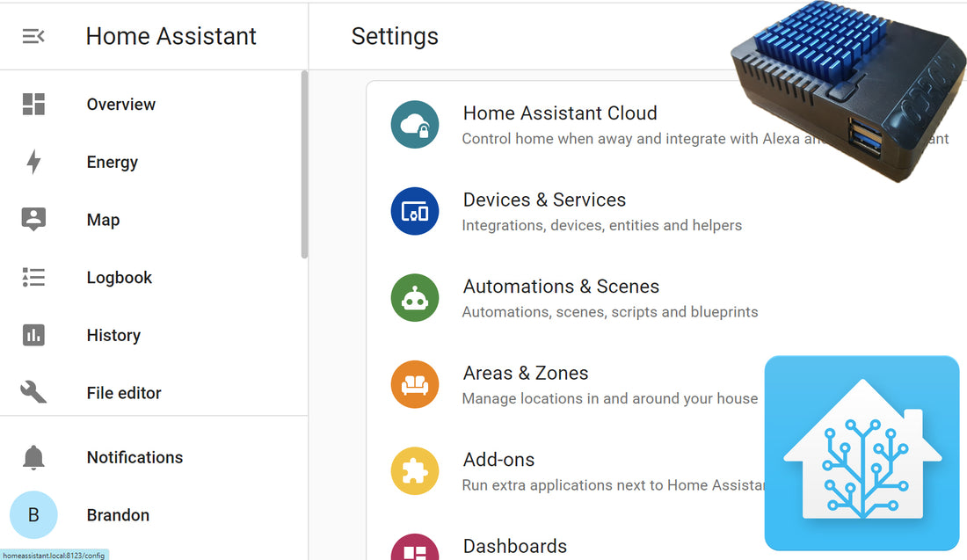Screen dimensions: 967x560
Task: Collapse the sidebar using the menu icon
Action: click(33, 36)
